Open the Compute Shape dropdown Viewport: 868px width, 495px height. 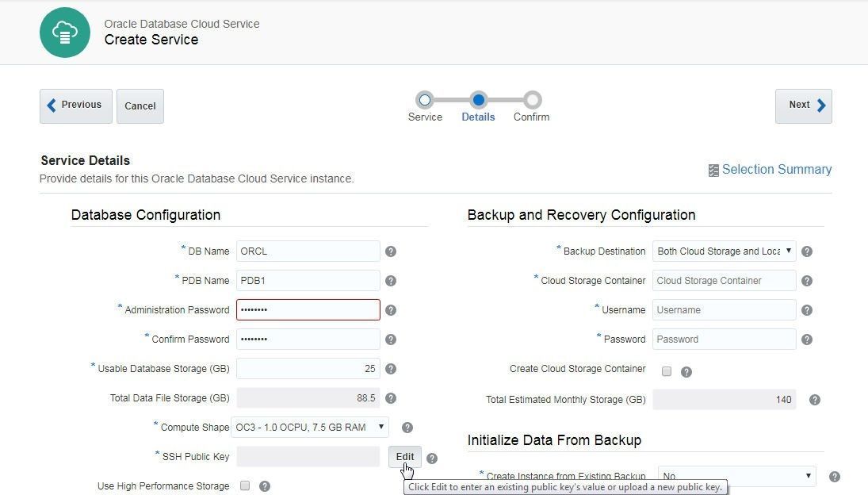[310, 428]
